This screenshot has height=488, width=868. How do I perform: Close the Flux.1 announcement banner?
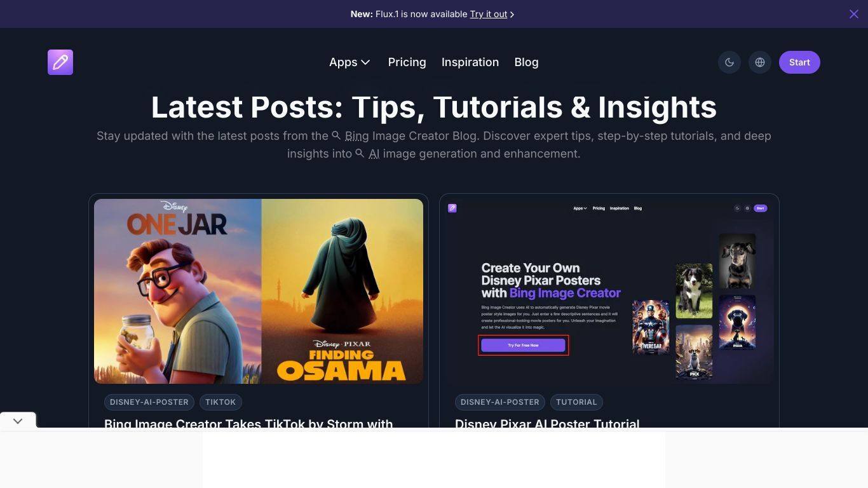tap(854, 14)
